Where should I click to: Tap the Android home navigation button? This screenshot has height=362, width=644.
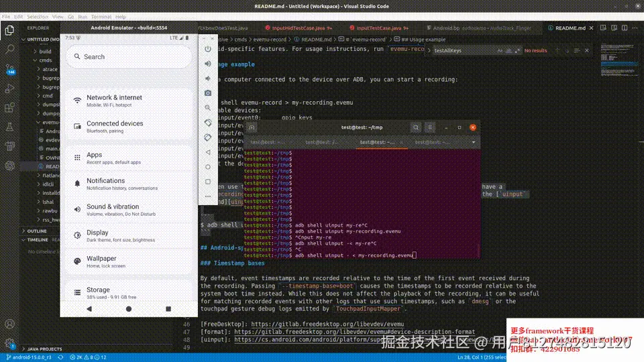(x=129, y=308)
